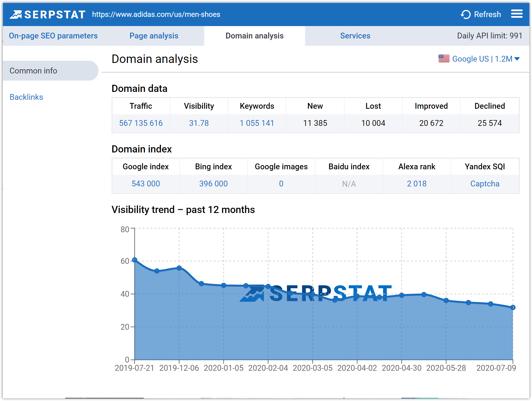Click the Keywords column header
This screenshot has height=401, width=532.
(257, 106)
